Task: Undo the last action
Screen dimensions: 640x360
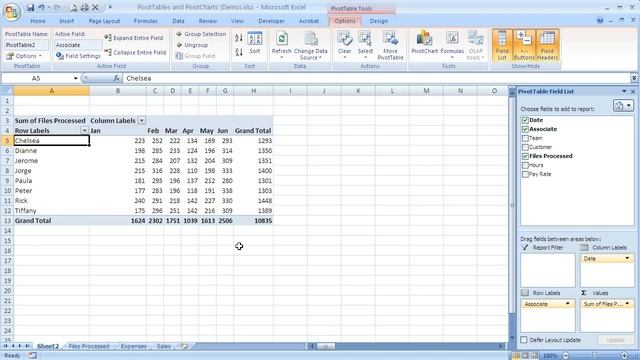Action: tap(42, 7)
